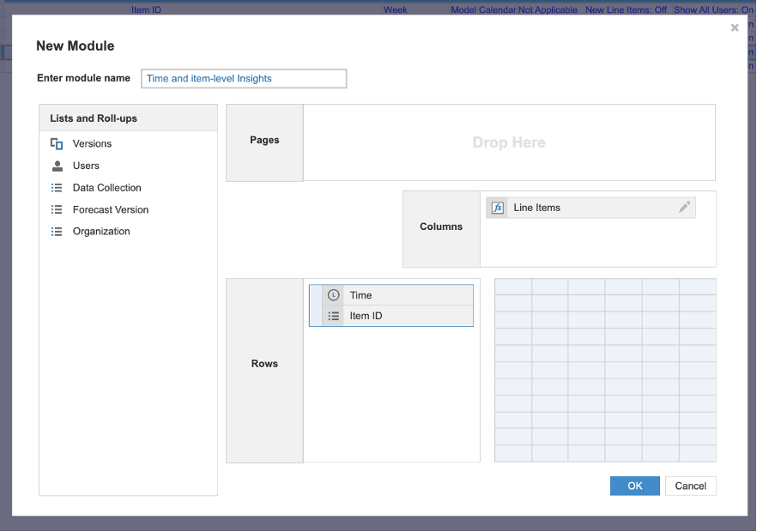Image resolution: width=757 pixels, height=532 pixels.
Task: Click the module name input field
Action: point(243,78)
